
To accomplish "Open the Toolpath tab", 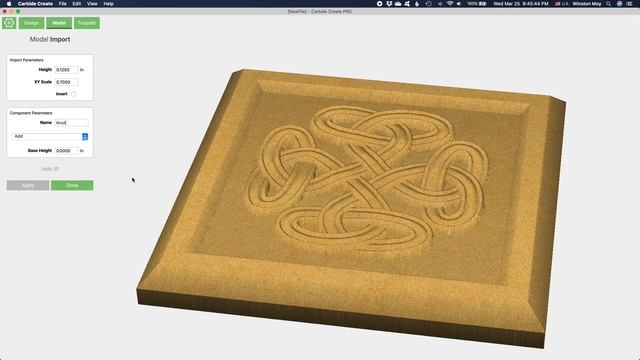I will 87,23.
